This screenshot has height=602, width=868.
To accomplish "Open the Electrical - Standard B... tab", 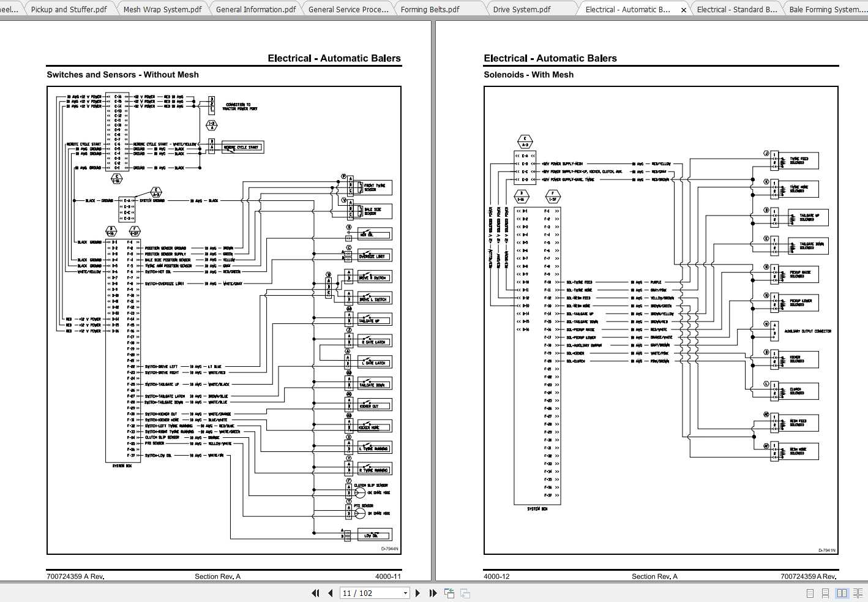I will pyautogui.click(x=737, y=9).
